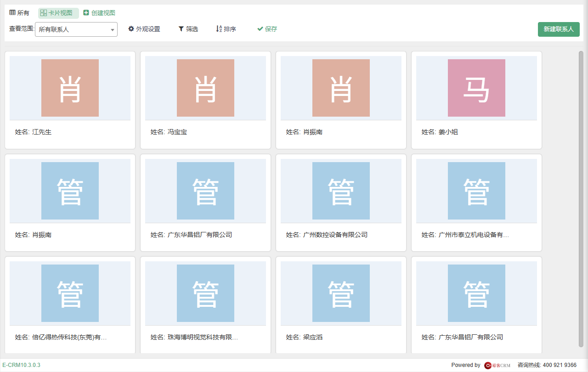Click the 新建联系人 button

559,29
